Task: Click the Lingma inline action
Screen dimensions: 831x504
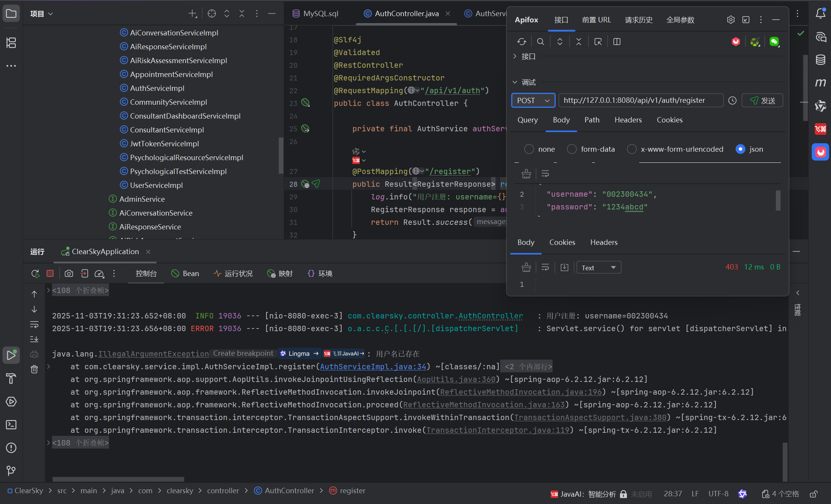Action: 299,353
